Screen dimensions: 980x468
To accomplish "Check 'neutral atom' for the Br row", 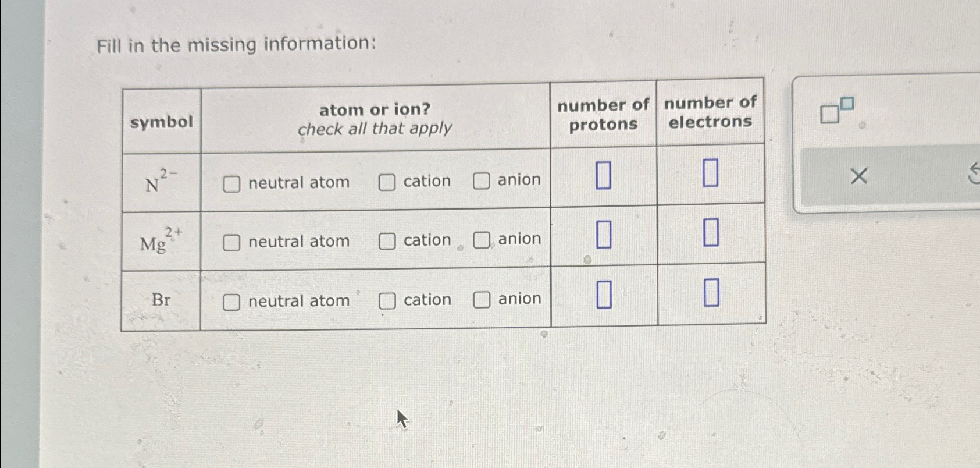I will click(x=232, y=302).
